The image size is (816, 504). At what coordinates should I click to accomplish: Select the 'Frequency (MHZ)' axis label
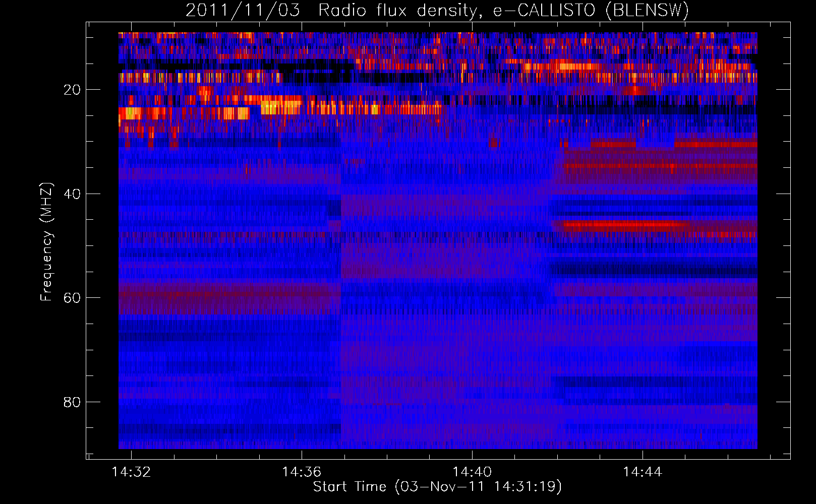[x=46, y=241]
